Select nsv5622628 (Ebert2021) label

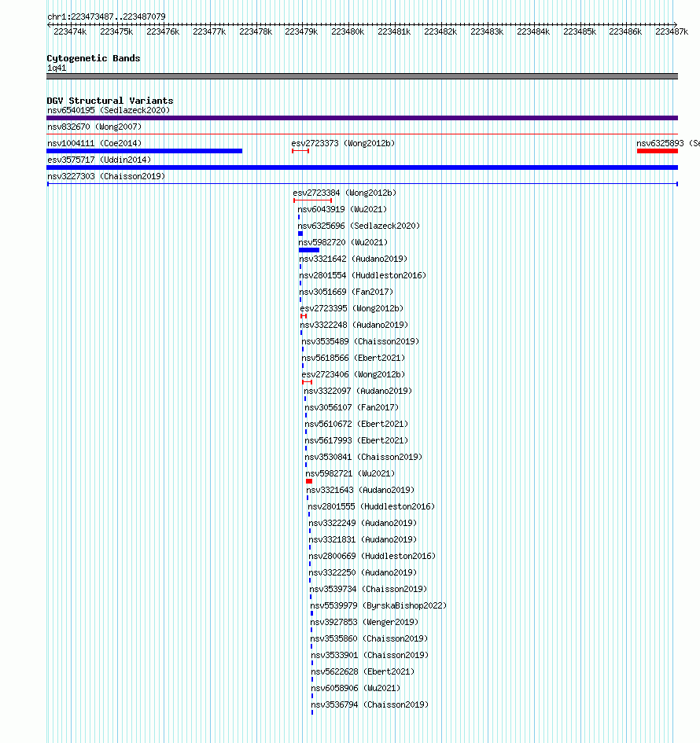(363, 672)
